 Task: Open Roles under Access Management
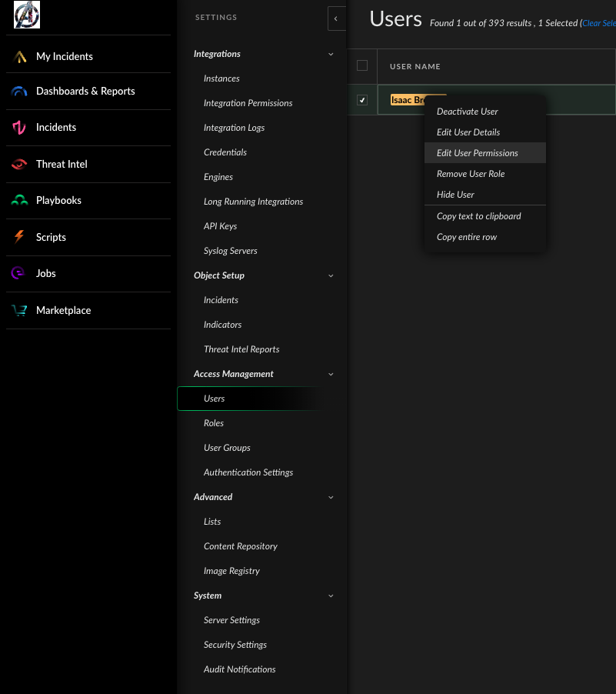coord(214,423)
